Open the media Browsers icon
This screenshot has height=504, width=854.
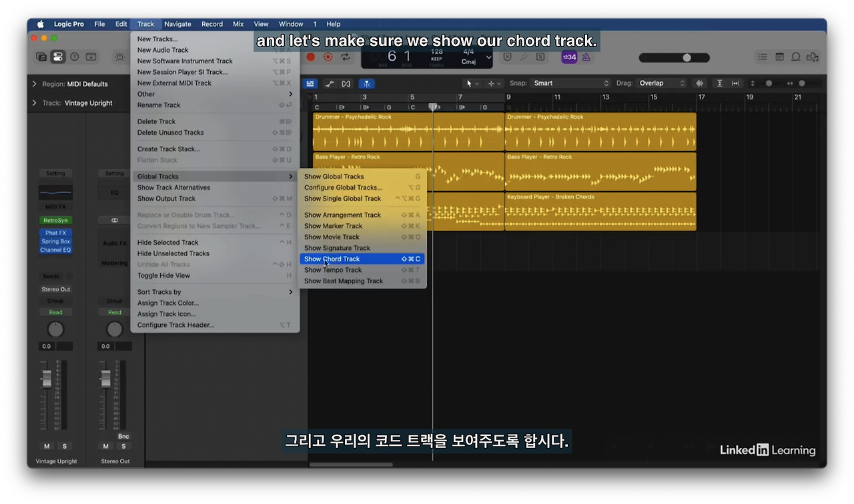[812, 57]
